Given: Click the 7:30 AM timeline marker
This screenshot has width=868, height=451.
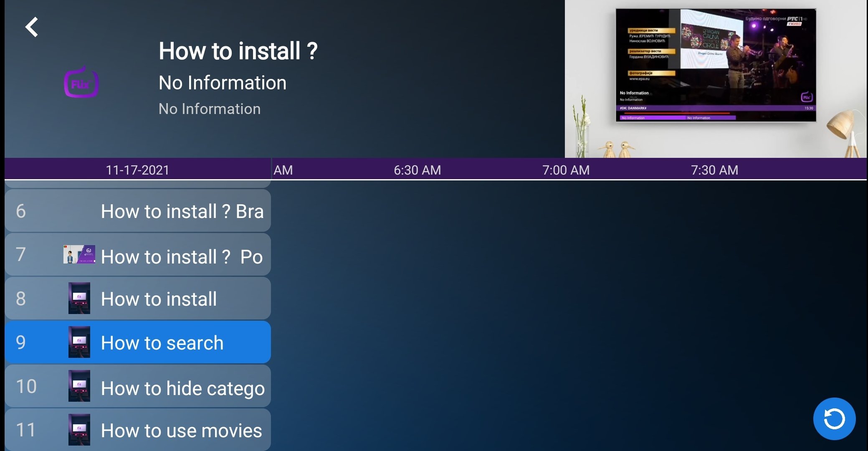Looking at the screenshot, I should tap(714, 169).
